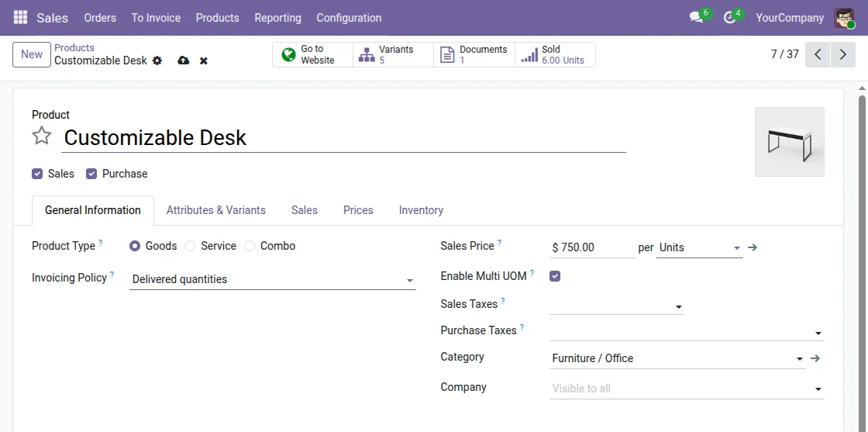Save the record with the cloud icon
This screenshot has height=432, width=868.
[184, 60]
